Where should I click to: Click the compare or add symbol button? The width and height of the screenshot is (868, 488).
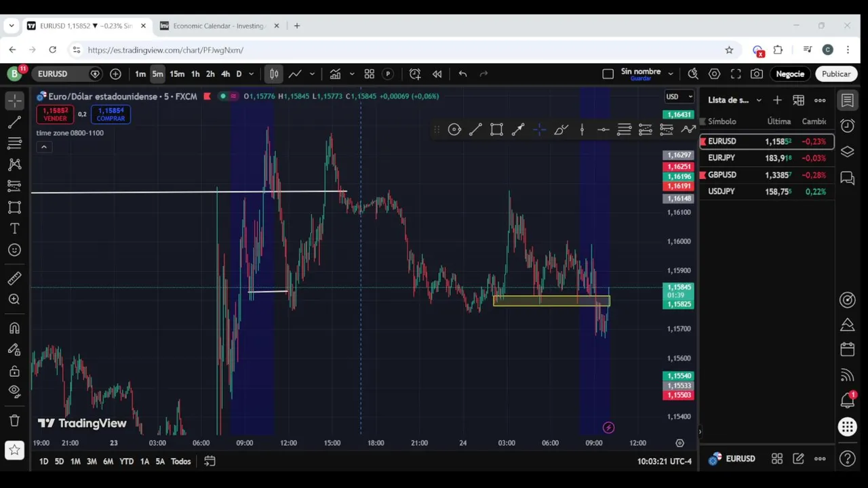click(115, 74)
